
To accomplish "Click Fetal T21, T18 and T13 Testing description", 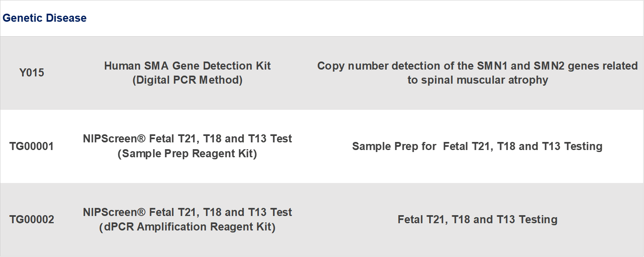I will tap(477, 220).
